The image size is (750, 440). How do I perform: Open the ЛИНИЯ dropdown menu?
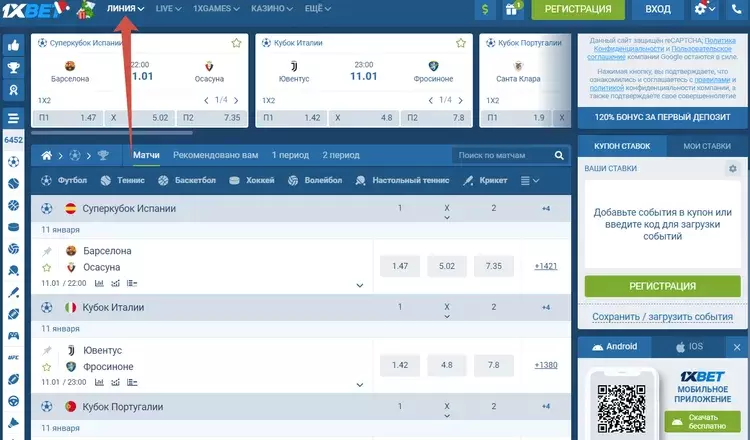(x=125, y=9)
